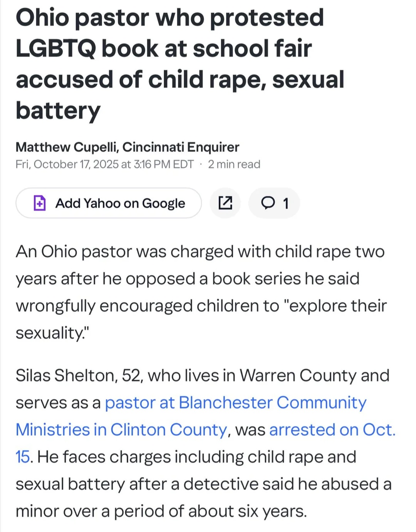
Task: Click the '2 min read' label
Action: pos(234,164)
